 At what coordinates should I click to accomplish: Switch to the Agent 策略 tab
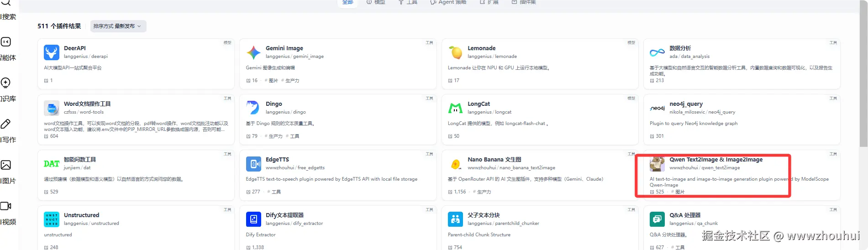[x=448, y=2]
